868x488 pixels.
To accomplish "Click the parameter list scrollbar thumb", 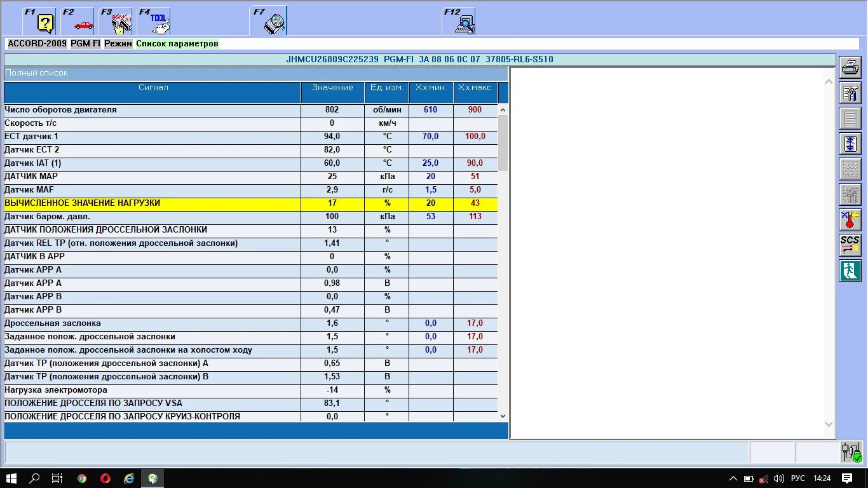I will (x=503, y=143).
